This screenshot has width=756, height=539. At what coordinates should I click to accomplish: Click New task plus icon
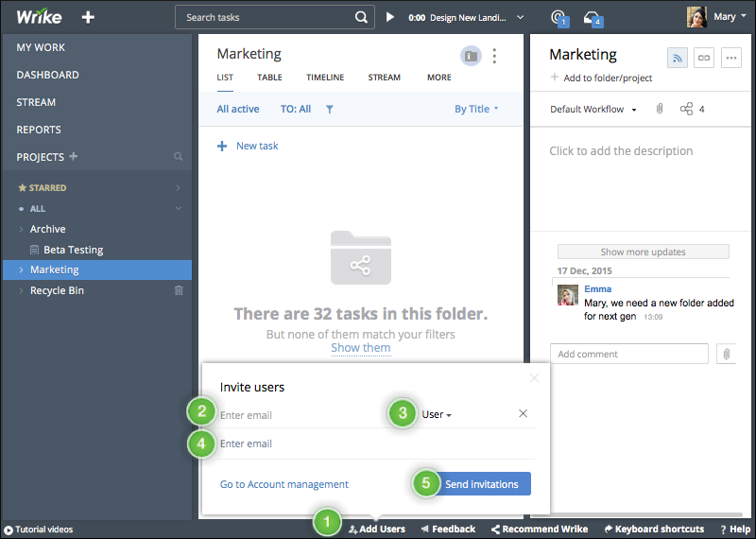click(222, 147)
